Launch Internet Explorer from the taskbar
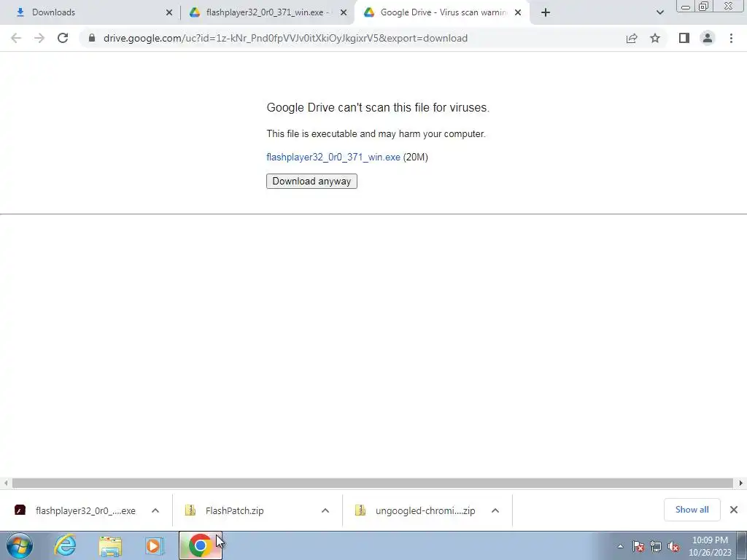The image size is (747, 560). click(x=65, y=545)
